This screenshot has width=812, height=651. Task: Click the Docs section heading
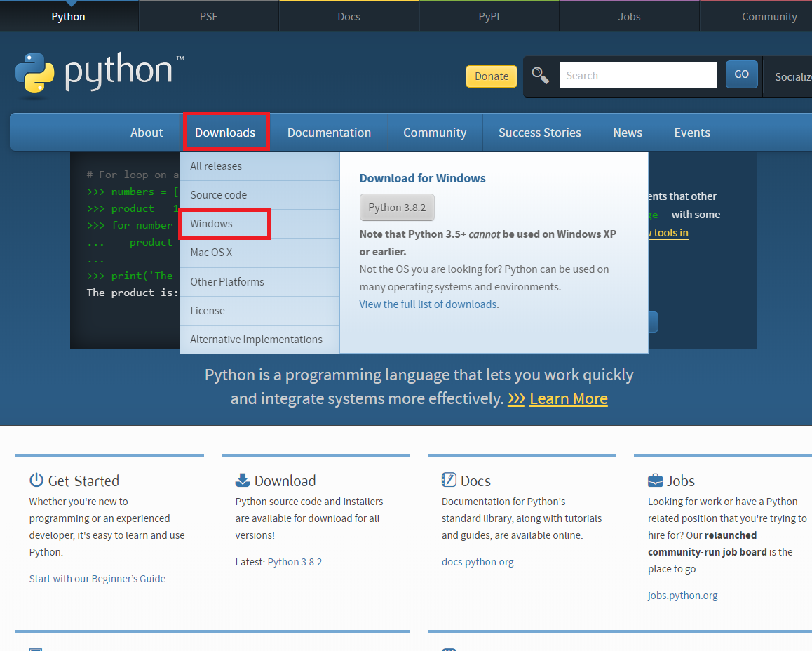coord(475,481)
